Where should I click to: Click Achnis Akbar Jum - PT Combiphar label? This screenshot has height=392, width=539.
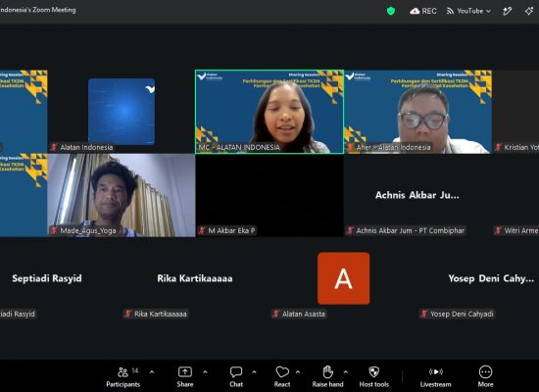tap(410, 230)
